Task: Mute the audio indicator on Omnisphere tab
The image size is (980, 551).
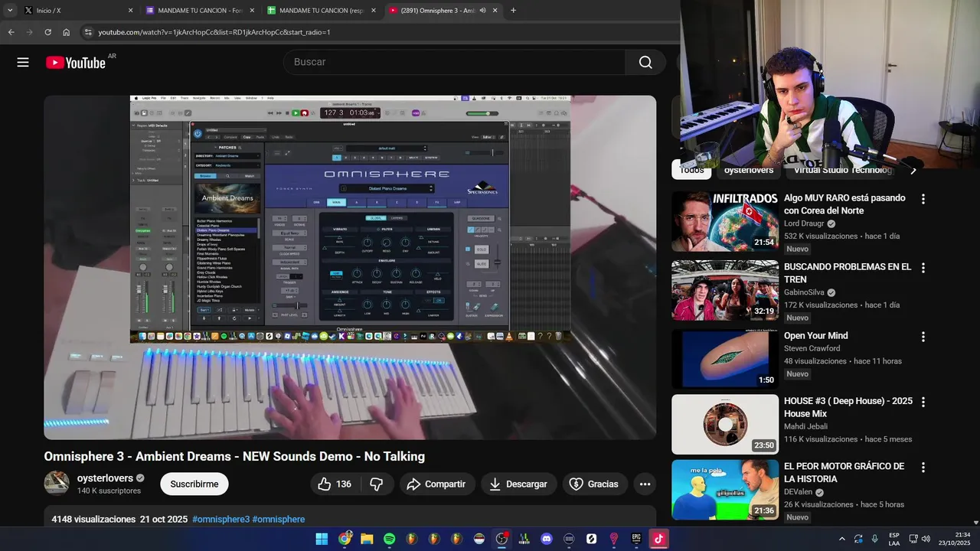Action: coord(482,11)
